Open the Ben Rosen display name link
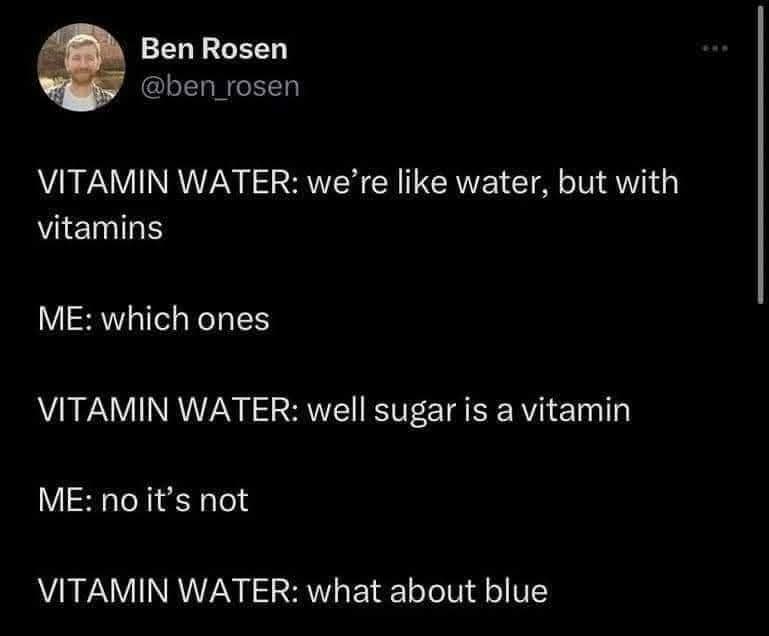This screenshot has height=636, width=769. [213, 48]
